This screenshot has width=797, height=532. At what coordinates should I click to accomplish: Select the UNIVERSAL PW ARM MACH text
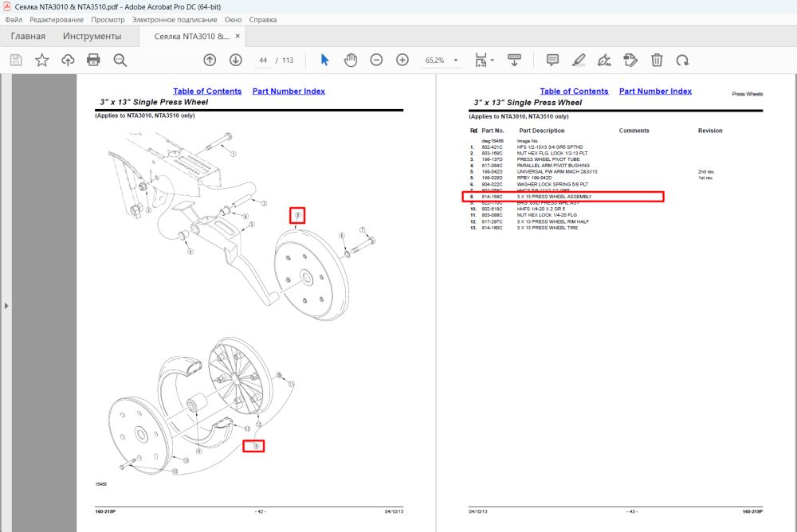(557, 172)
